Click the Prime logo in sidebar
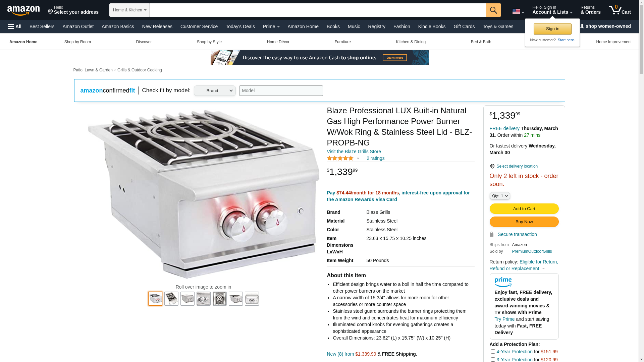The height and width of the screenshot is (362, 644). click(x=503, y=282)
